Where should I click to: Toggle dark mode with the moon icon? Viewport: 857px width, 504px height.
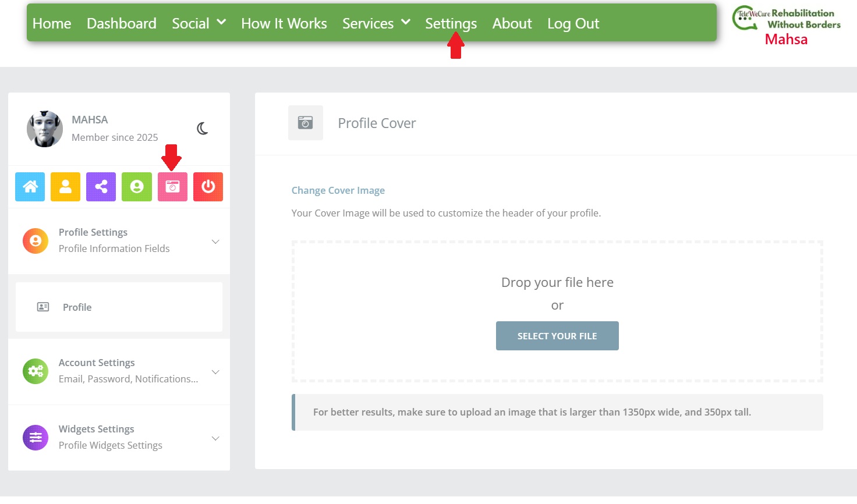[x=203, y=129]
